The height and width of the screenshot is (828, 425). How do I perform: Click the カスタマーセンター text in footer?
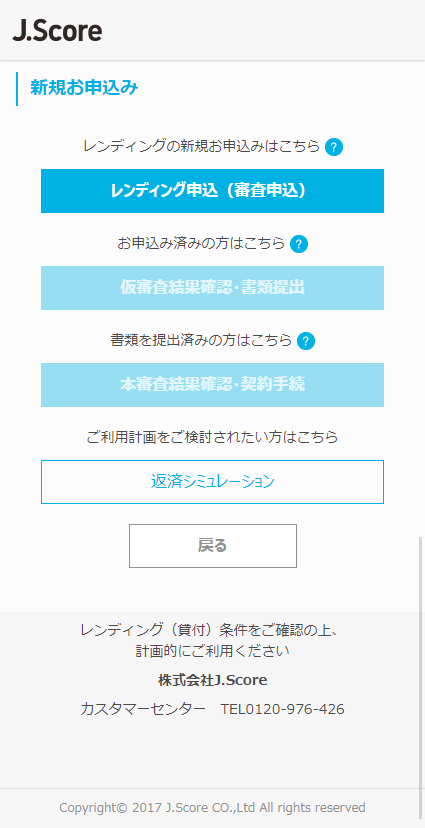tap(143, 709)
